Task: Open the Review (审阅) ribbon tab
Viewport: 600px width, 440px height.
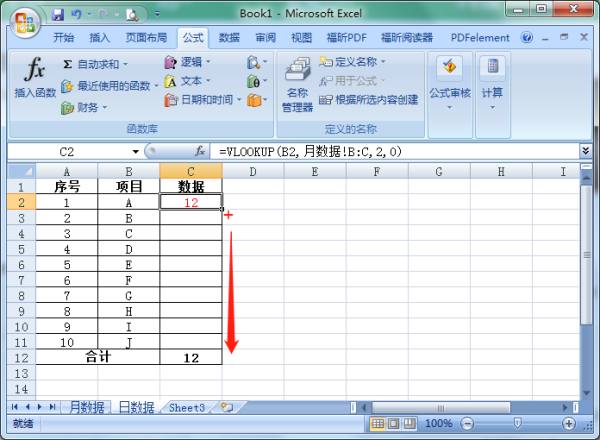Action: pyautogui.click(x=266, y=37)
